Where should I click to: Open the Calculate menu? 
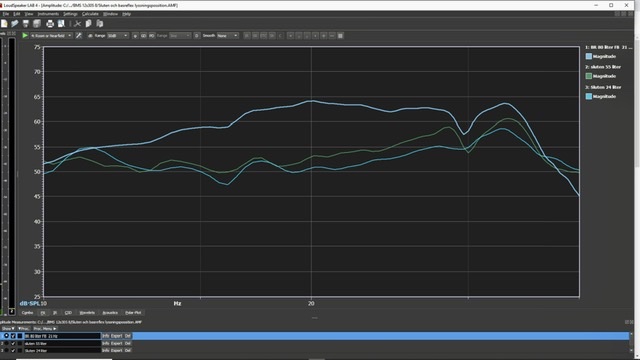pos(90,14)
